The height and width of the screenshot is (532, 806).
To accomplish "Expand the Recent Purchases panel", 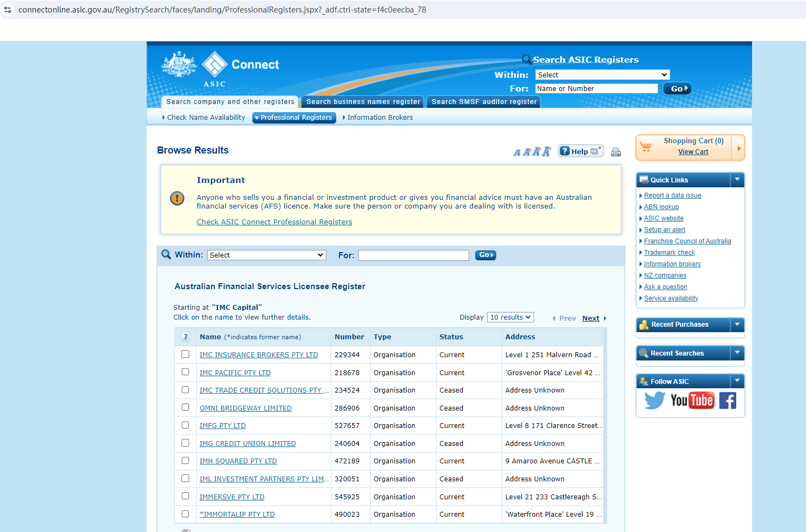I will (737, 325).
